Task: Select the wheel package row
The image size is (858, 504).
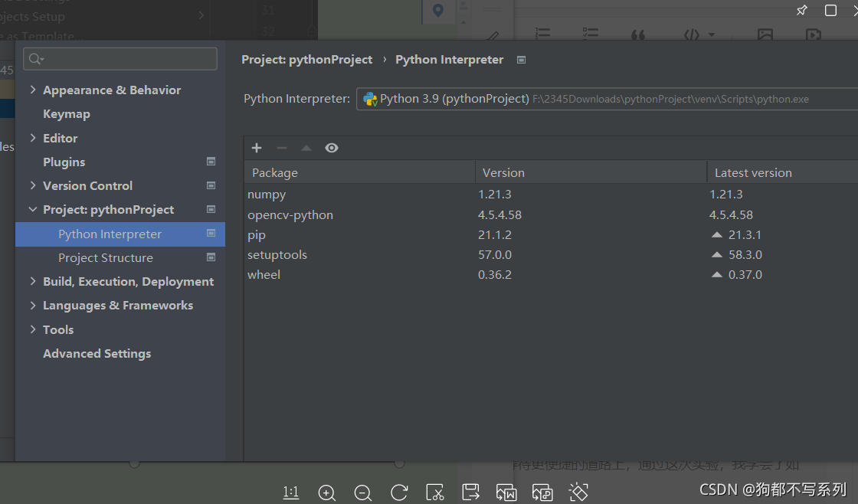Action: (x=551, y=275)
